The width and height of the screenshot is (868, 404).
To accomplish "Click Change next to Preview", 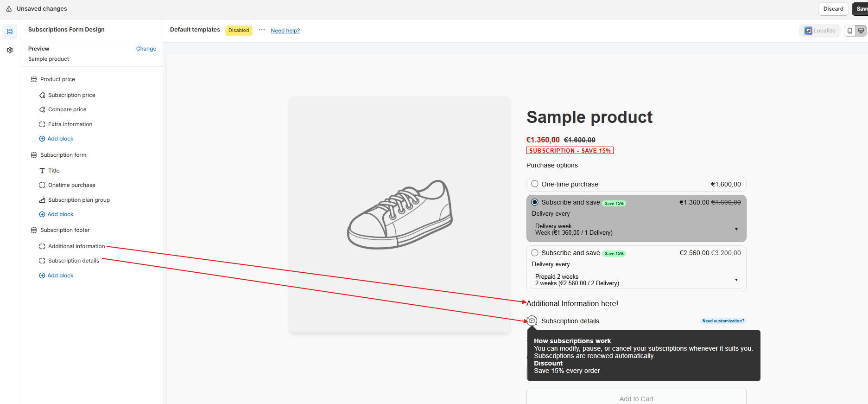I will [x=146, y=49].
